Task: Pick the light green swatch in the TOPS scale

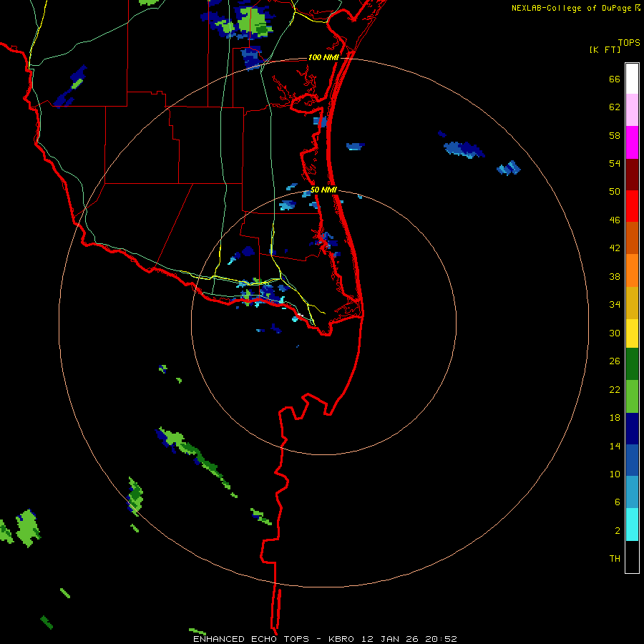Action: coord(632,396)
